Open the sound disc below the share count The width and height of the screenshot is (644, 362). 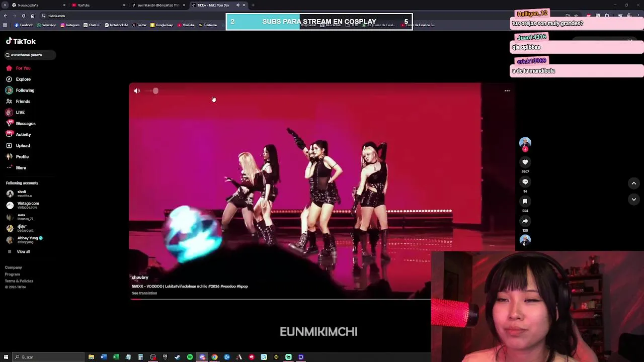(525, 240)
